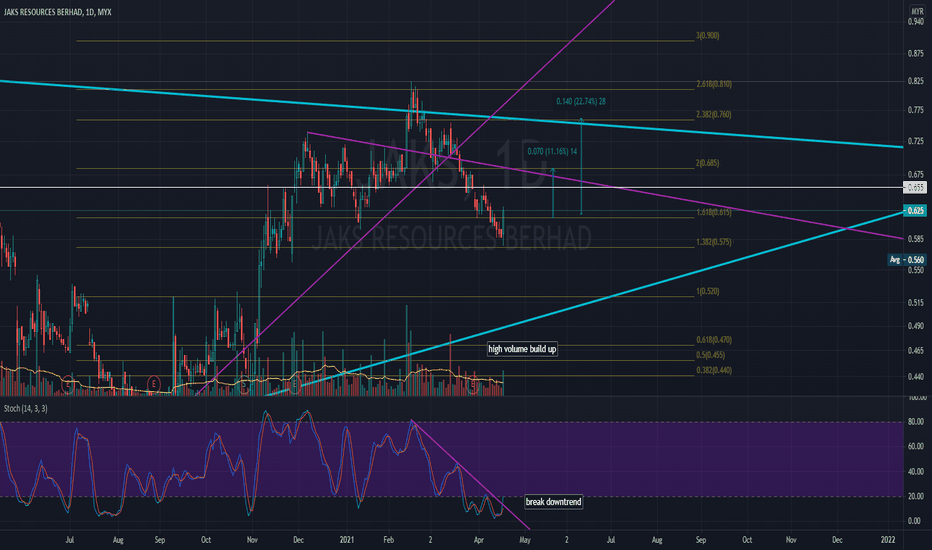Click the 1.618(0.615) Fibonacci level label
The image size is (932, 550).
714,212
